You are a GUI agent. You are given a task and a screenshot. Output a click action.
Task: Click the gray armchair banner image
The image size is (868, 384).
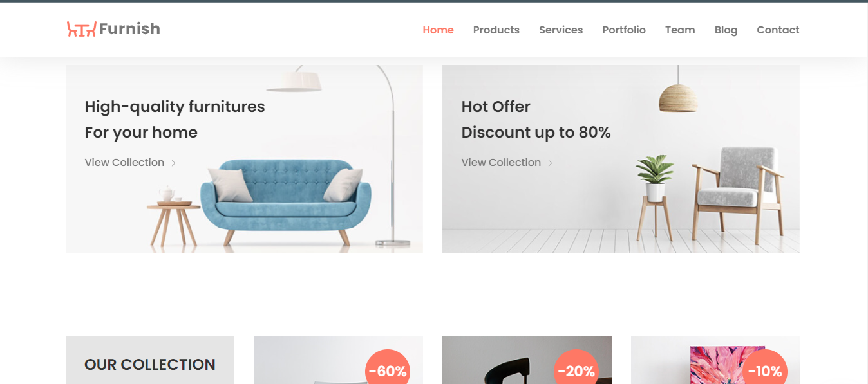click(x=621, y=158)
